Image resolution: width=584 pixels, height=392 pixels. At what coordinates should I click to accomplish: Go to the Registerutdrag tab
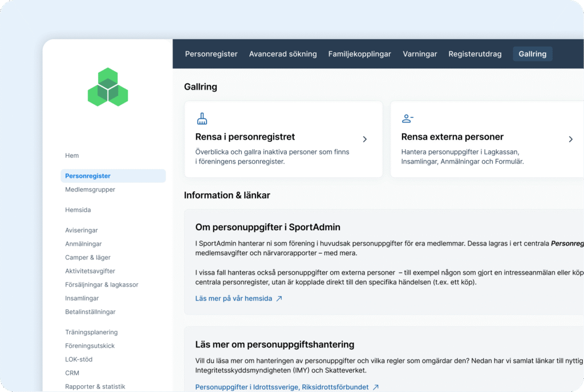pos(475,54)
